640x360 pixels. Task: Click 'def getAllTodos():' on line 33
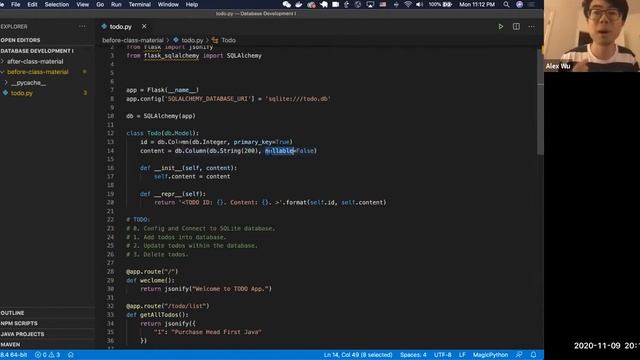157,315
